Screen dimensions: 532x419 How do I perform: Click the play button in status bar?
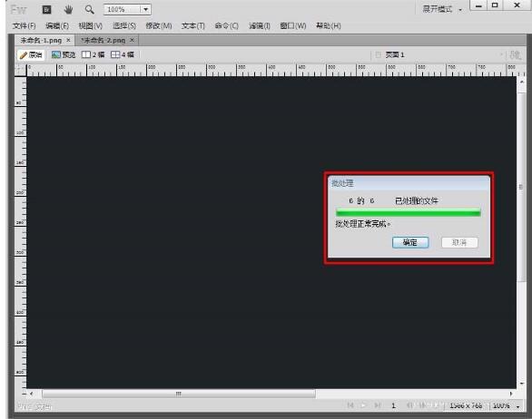(363, 405)
